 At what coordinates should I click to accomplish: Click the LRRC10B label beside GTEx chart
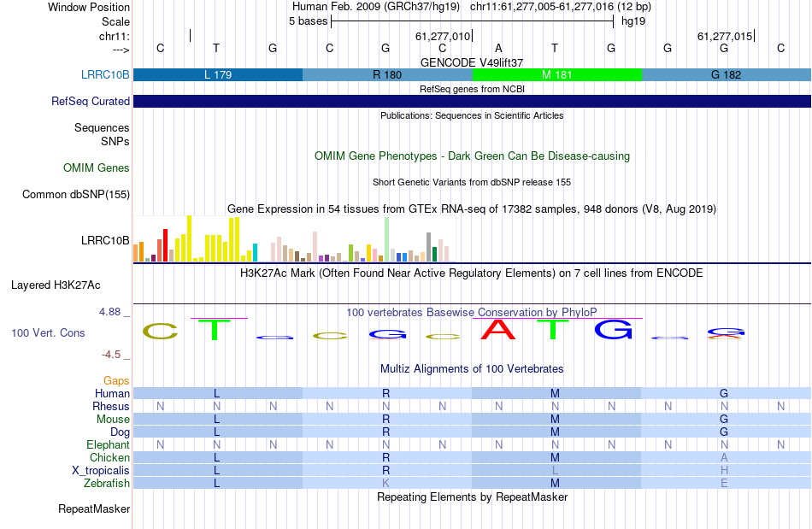point(105,240)
